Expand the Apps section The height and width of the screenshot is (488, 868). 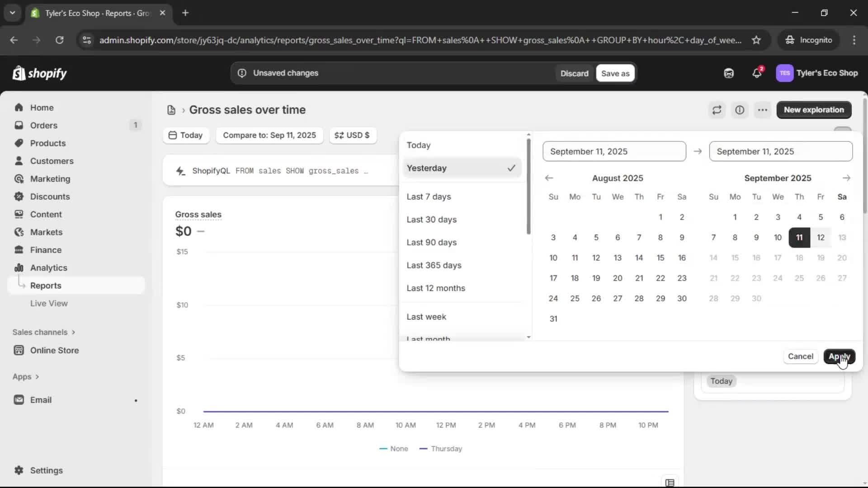click(x=26, y=376)
